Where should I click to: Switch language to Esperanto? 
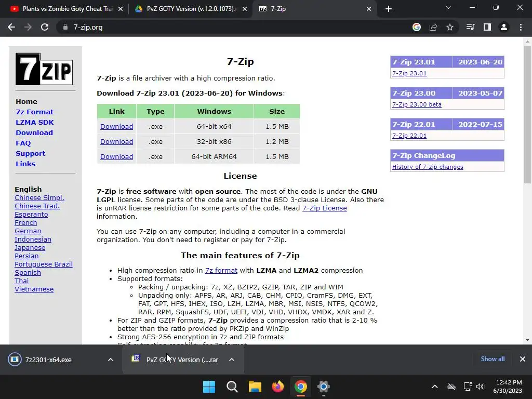(x=31, y=215)
